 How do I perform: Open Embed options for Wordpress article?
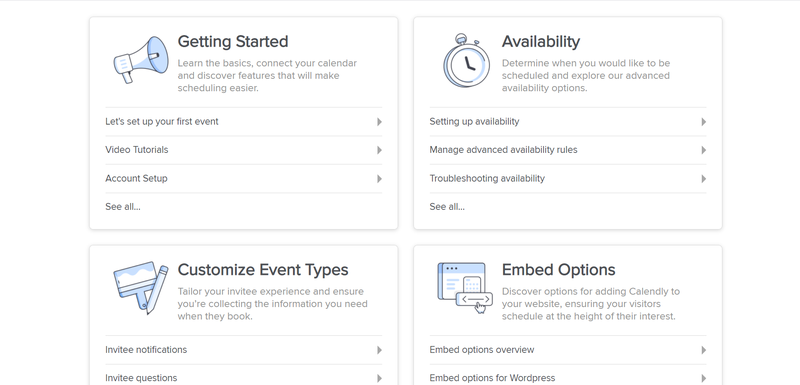point(492,378)
